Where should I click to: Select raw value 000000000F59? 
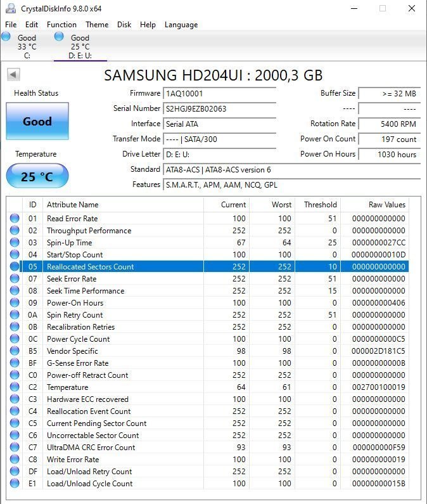click(x=379, y=448)
